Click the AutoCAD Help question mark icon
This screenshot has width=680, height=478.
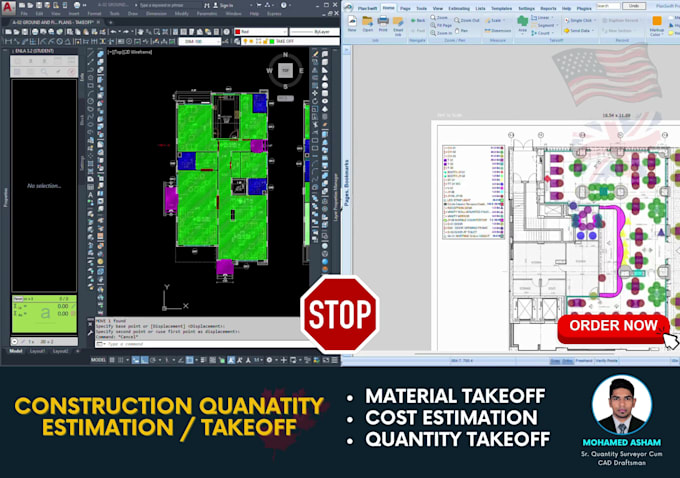click(284, 5)
